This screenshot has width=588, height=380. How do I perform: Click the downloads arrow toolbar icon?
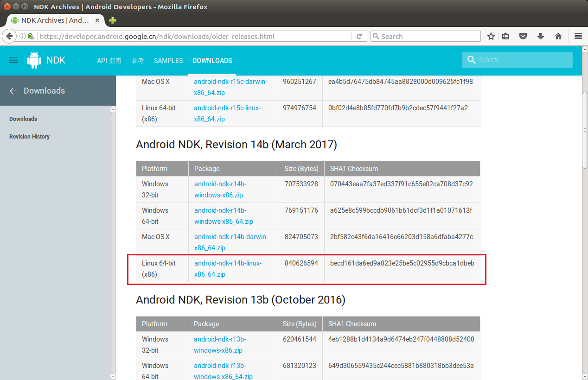pyautogui.click(x=541, y=36)
